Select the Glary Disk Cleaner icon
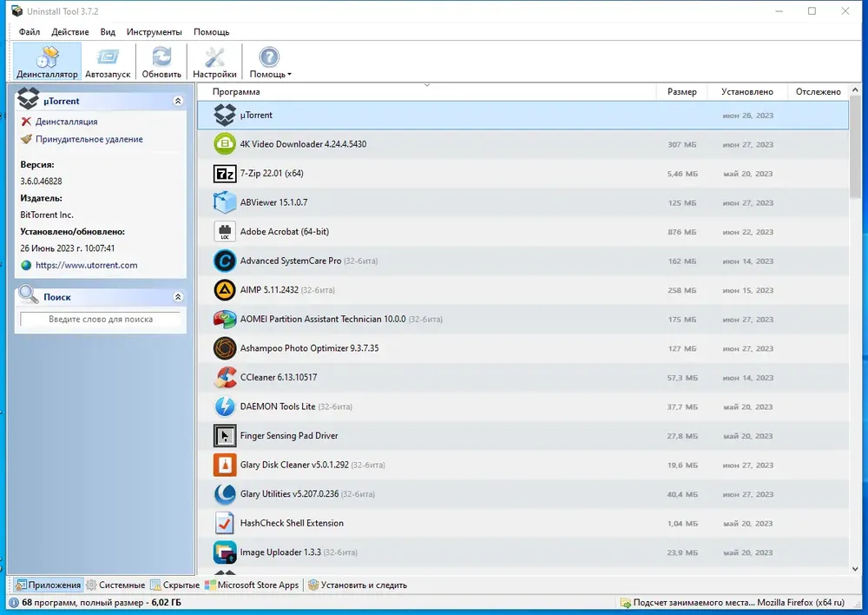Screen dimensions: 868x615 pos(225,465)
